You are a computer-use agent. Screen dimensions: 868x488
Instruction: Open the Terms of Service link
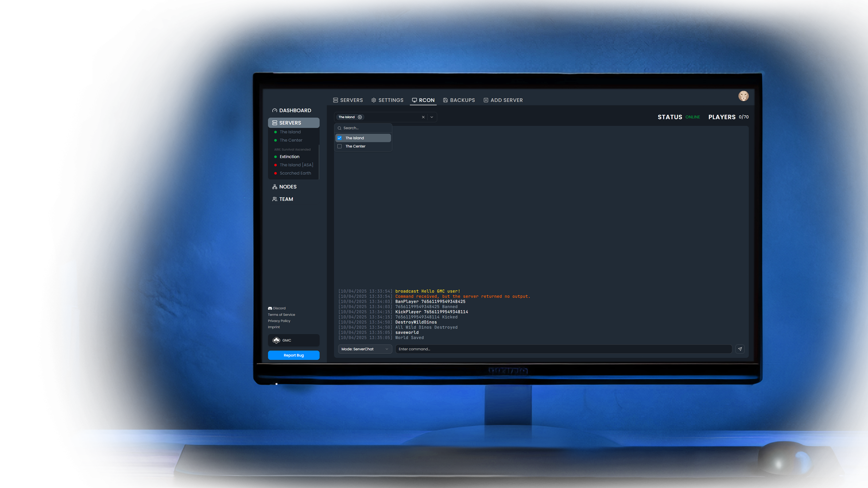281,314
